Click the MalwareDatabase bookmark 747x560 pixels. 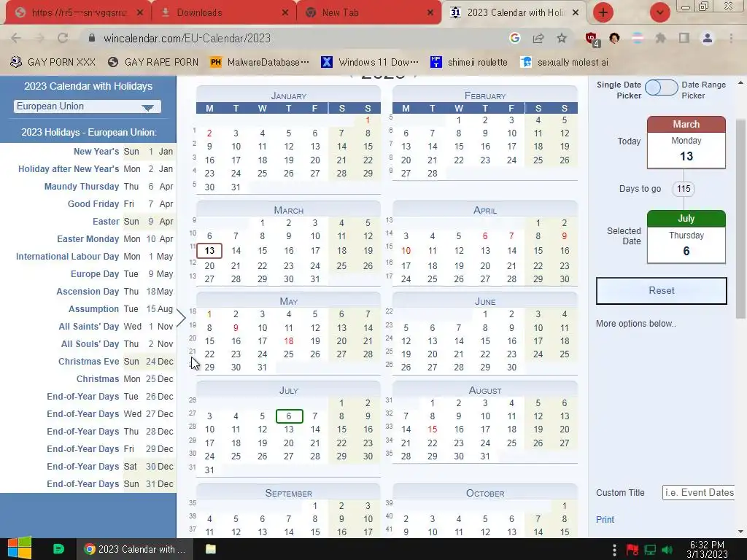coord(260,62)
